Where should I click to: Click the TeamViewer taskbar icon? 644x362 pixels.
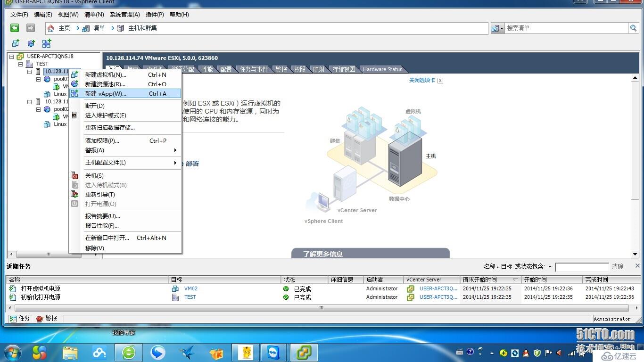[x=273, y=352]
